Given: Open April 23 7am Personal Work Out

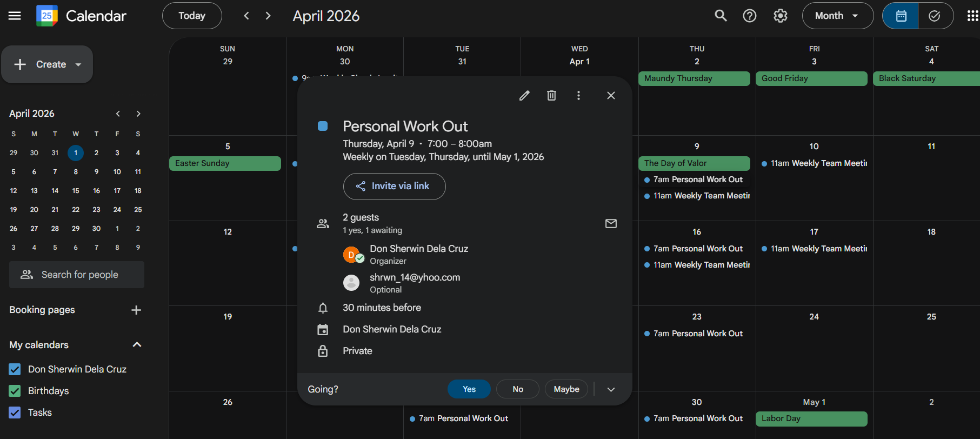Looking at the screenshot, I should [x=694, y=334].
